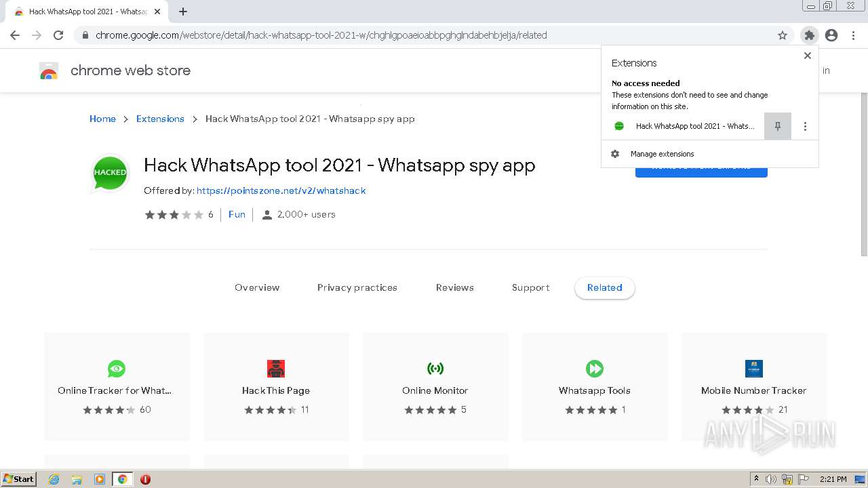
Task: Open the media player taskbar icon
Action: (100, 479)
